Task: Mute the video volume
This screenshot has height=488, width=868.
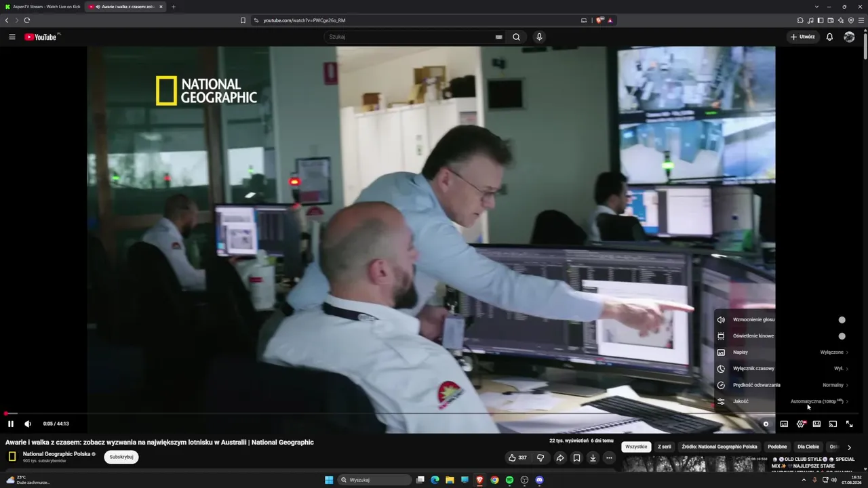Action: (28, 424)
